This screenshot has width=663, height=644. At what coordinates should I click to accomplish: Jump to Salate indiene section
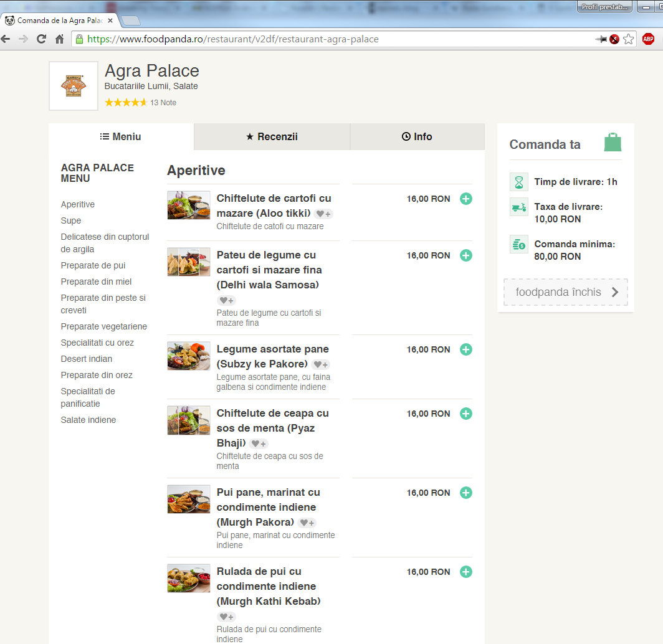pyautogui.click(x=88, y=420)
